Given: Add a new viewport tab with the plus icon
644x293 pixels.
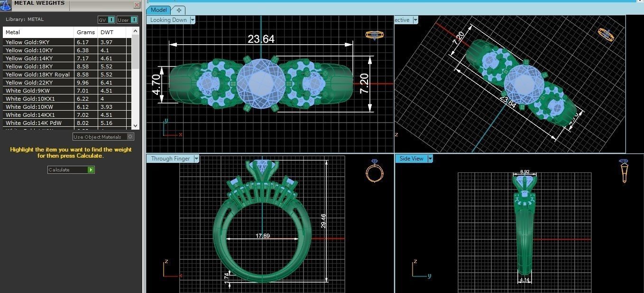Looking at the screenshot, I should point(179,10).
